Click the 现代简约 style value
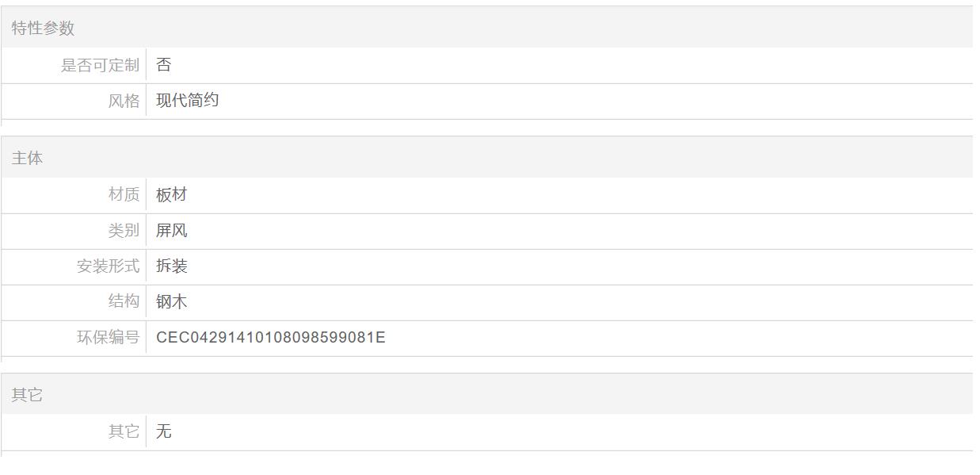Screen dimensions: 980x475 tap(187, 101)
